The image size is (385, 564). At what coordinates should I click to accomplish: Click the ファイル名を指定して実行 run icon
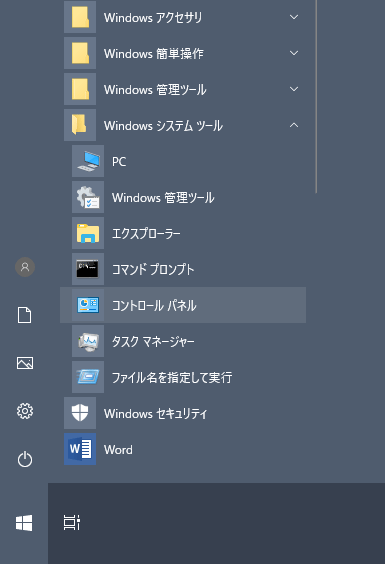click(88, 377)
